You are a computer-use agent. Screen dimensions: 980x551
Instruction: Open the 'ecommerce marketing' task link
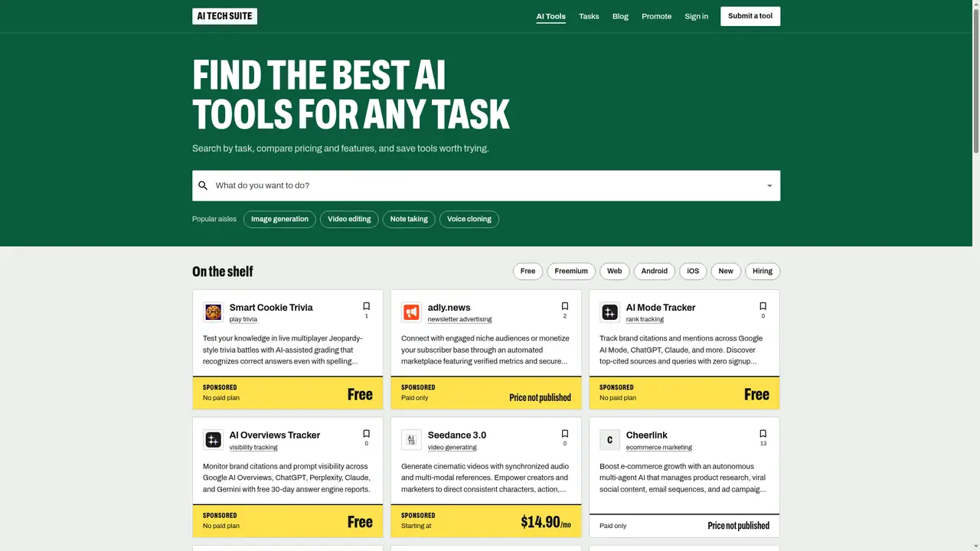(x=659, y=448)
